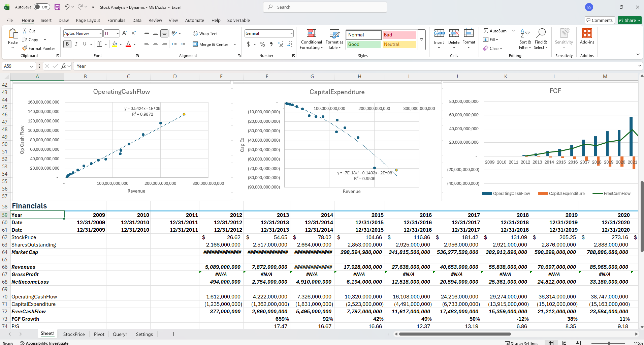
Task: Open the number format General dropdown
Action: [291, 33]
